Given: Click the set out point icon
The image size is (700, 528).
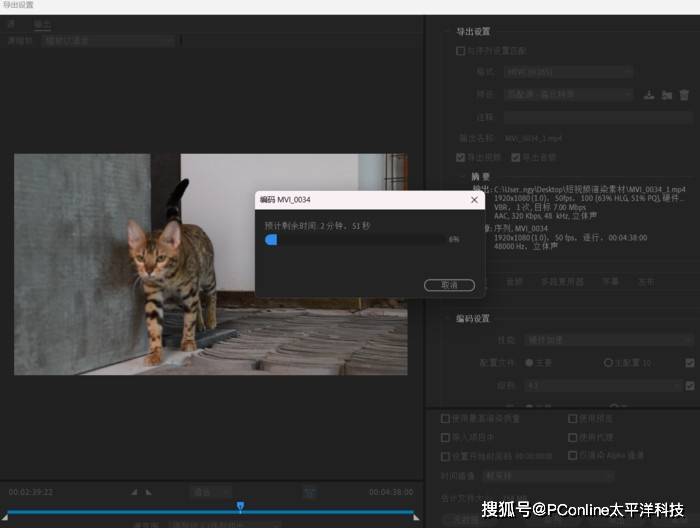Looking at the screenshot, I should (x=149, y=492).
